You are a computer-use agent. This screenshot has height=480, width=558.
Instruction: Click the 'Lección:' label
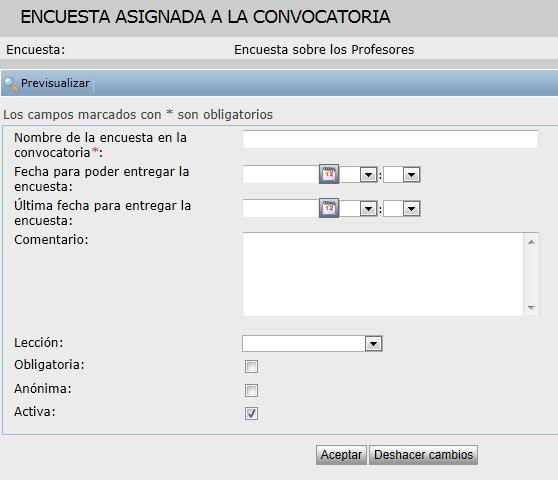point(38,343)
